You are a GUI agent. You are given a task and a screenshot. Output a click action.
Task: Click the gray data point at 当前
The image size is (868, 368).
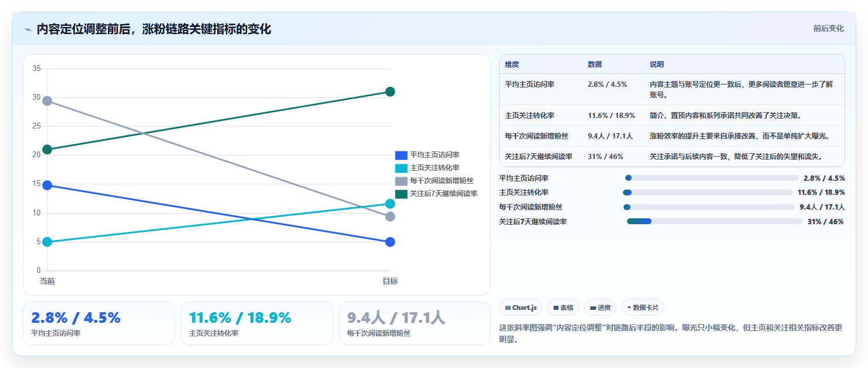pos(47,101)
